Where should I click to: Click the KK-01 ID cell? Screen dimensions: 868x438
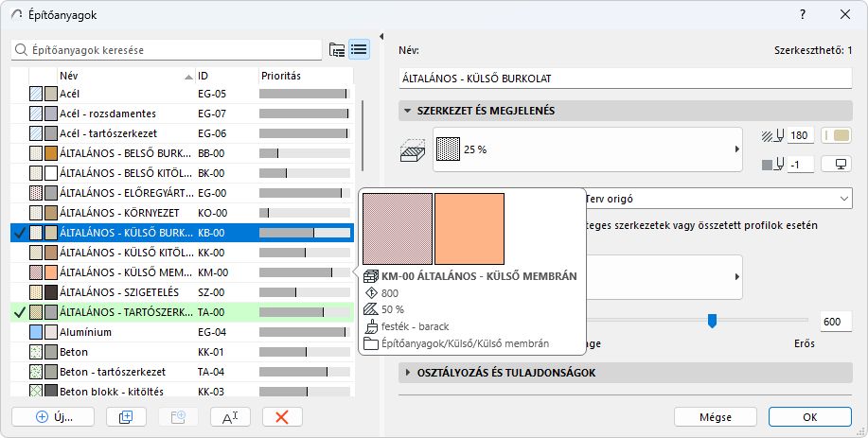coord(211,352)
